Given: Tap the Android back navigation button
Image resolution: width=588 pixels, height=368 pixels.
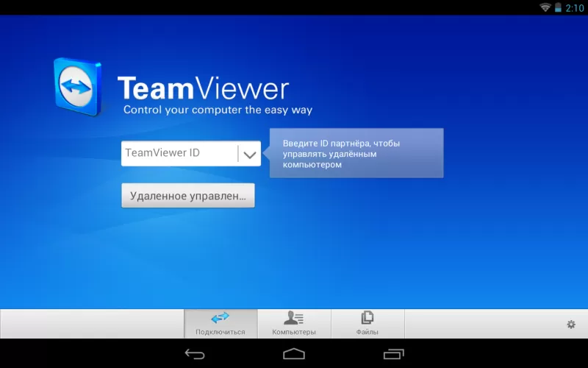Looking at the screenshot, I should [x=195, y=354].
